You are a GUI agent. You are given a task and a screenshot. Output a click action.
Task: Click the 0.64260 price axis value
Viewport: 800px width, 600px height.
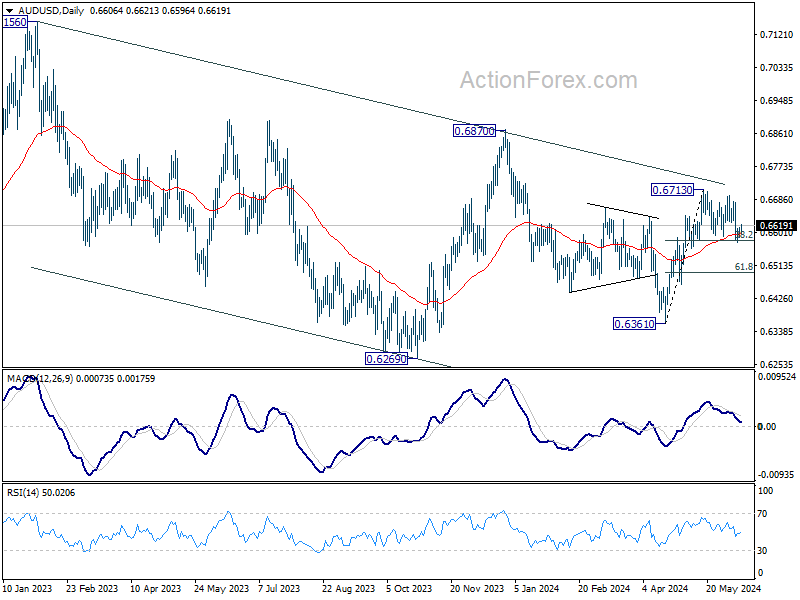[777, 298]
